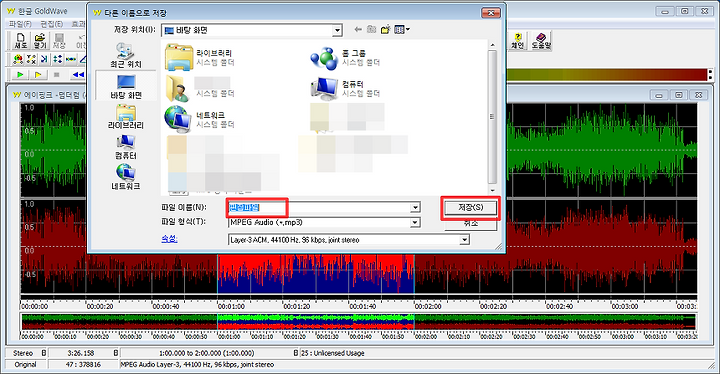The image size is (720, 374).
Task: Click the blue rewind button in GoldWave
Action: pos(78,74)
